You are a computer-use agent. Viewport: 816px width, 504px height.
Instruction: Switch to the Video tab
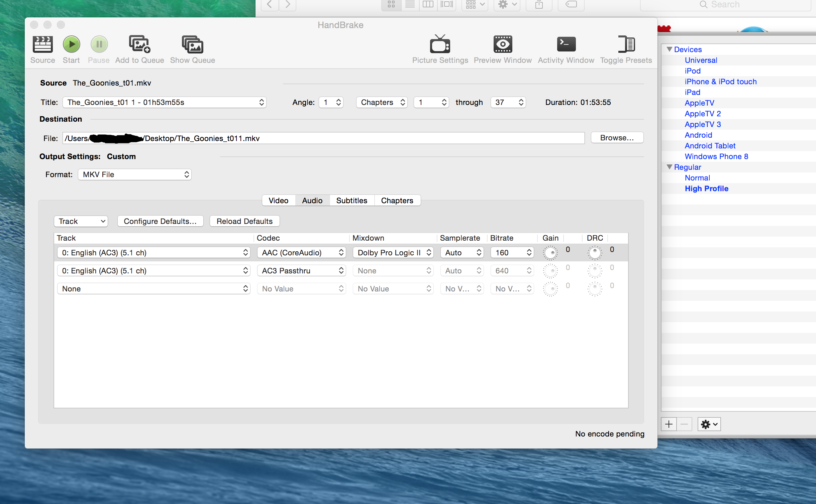click(279, 201)
